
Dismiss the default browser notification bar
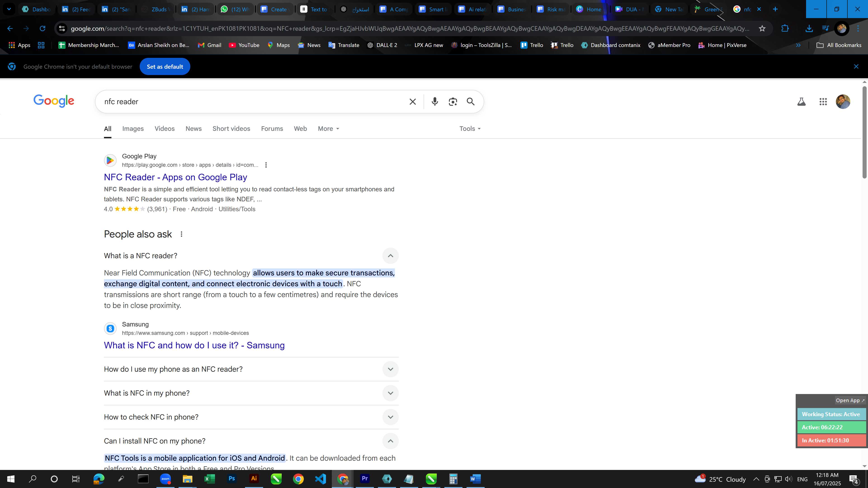pos(856,67)
